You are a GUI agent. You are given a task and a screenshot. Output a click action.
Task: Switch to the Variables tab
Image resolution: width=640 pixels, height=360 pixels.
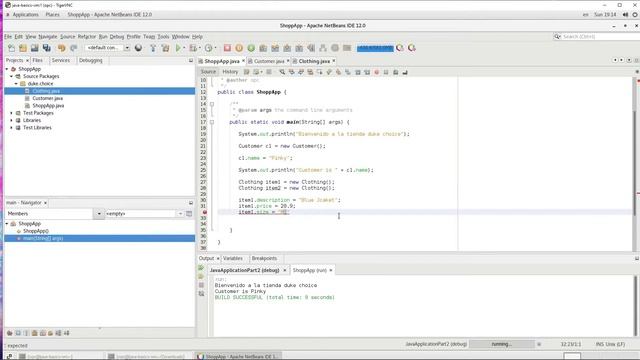click(x=233, y=258)
